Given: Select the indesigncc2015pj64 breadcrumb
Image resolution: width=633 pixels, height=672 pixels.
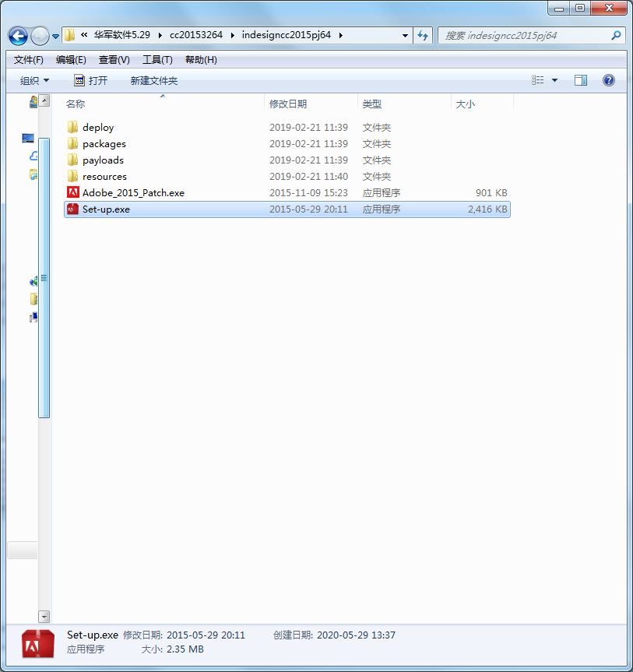Looking at the screenshot, I should [287, 35].
